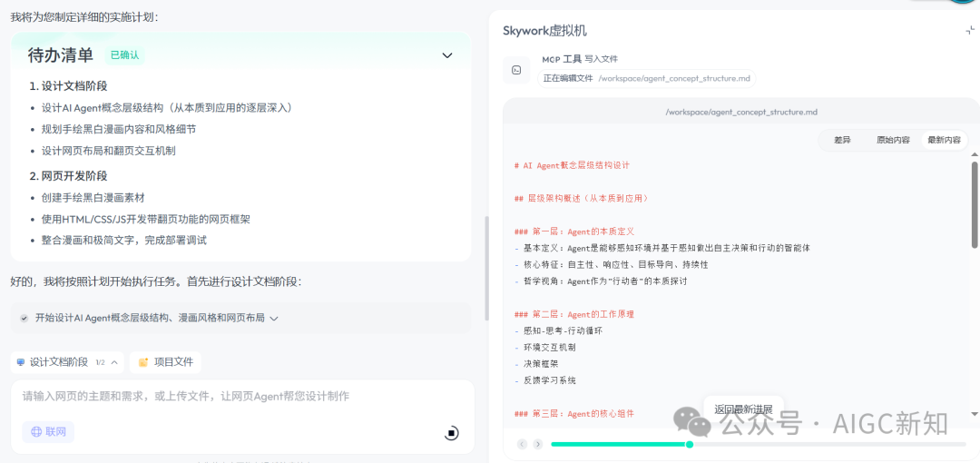The image size is (980, 463).
Task: Stop the running task button
Action: pos(451,433)
